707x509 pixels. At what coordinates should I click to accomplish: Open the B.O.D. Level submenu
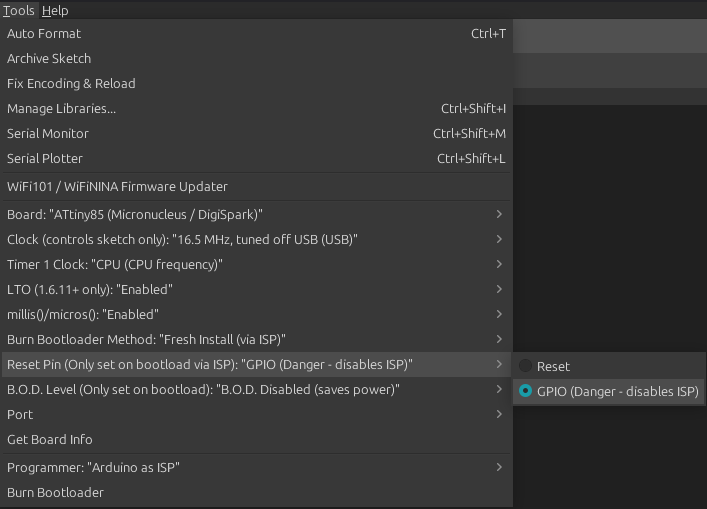203,389
